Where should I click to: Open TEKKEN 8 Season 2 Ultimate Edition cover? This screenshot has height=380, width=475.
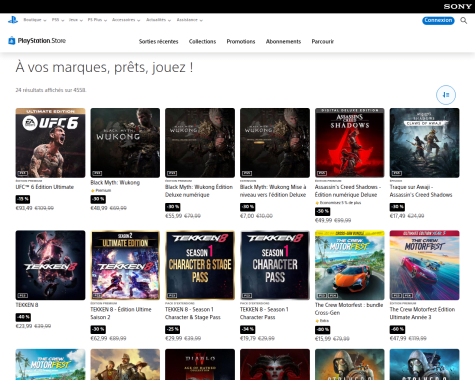[x=125, y=265]
